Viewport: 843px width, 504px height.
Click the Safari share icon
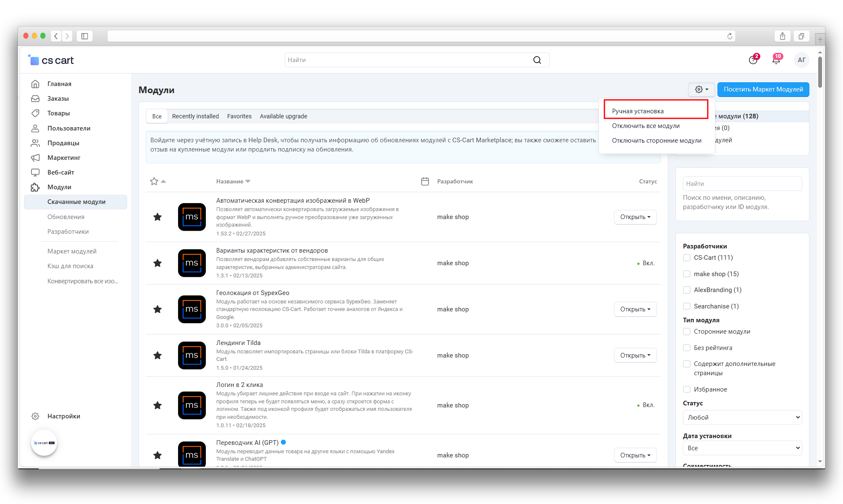coord(782,36)
